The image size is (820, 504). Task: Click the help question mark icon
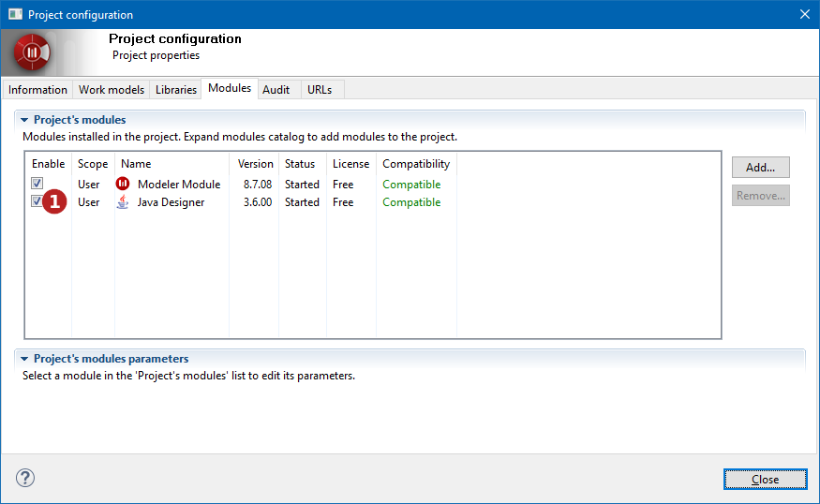click(24, 478)
